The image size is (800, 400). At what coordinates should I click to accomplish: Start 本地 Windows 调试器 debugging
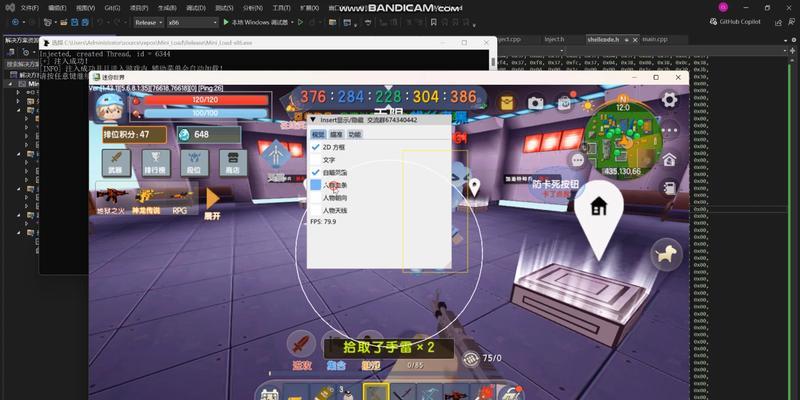point(255,22)
